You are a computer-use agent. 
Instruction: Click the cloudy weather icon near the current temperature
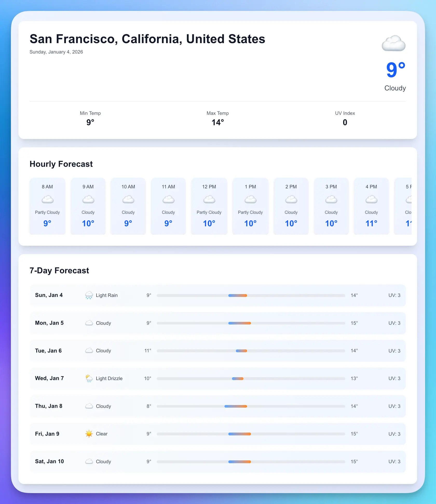(x=393, y=43)
